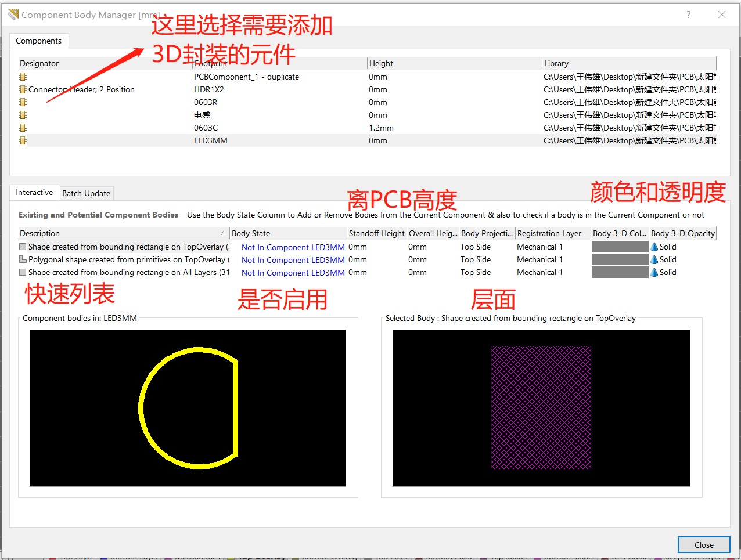Click the Body 3-D Color swatch on the second body row
This screenshot has width=741, height=560.
point(620,259)
